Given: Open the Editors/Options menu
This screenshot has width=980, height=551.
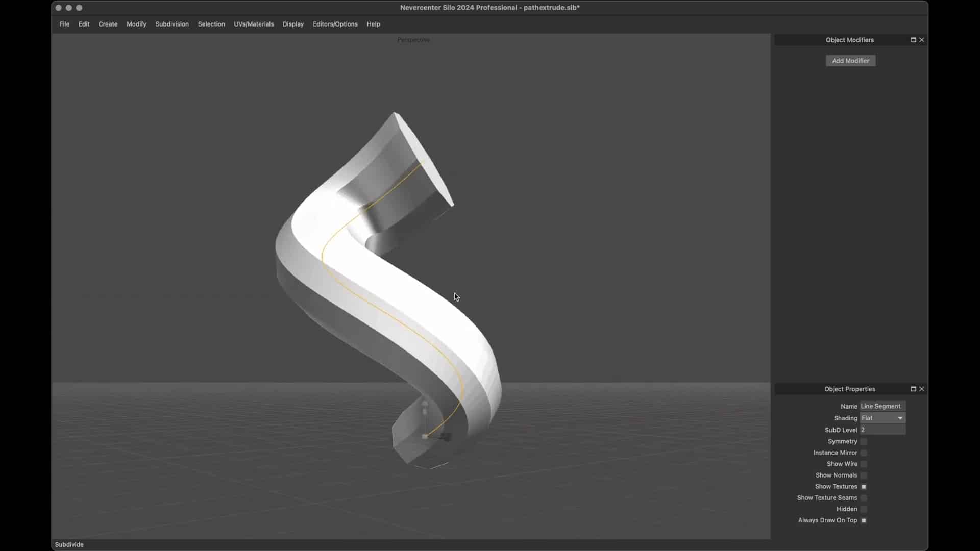Looking at the screenshot, I should [335, 24].
